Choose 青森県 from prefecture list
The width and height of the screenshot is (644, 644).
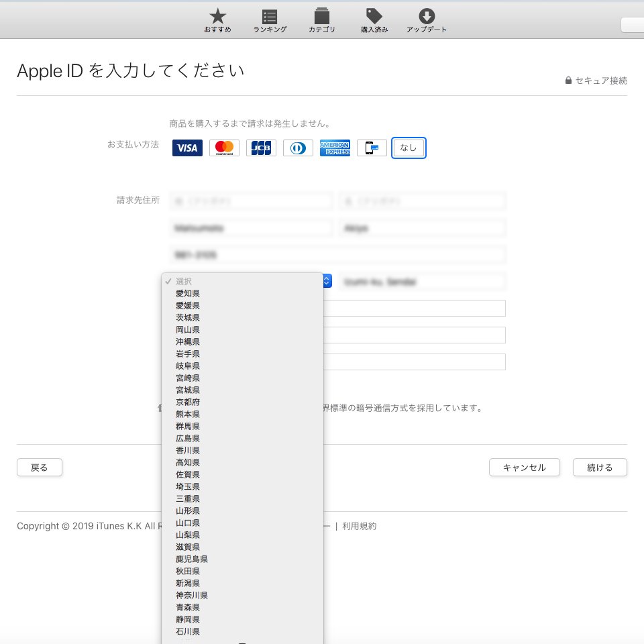(242, 608)
